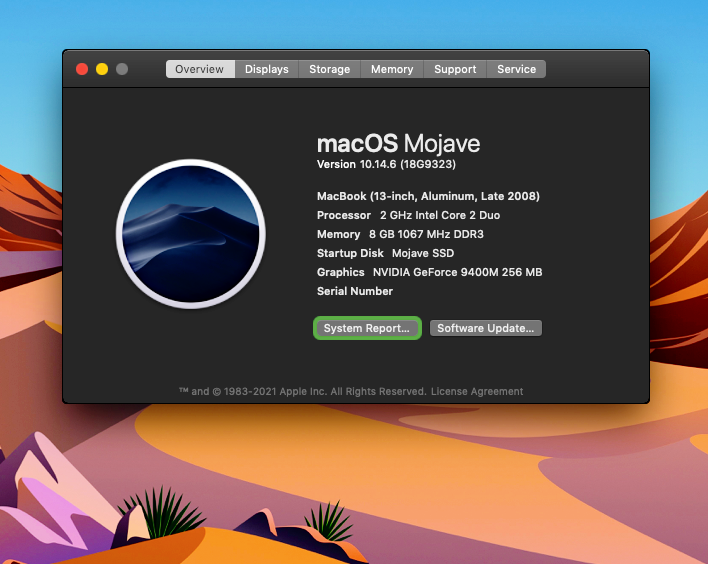The image size is (708, 564).
Task: Click the 8 GB 1067 MHz DDR3 value
Action: (426, 234)
